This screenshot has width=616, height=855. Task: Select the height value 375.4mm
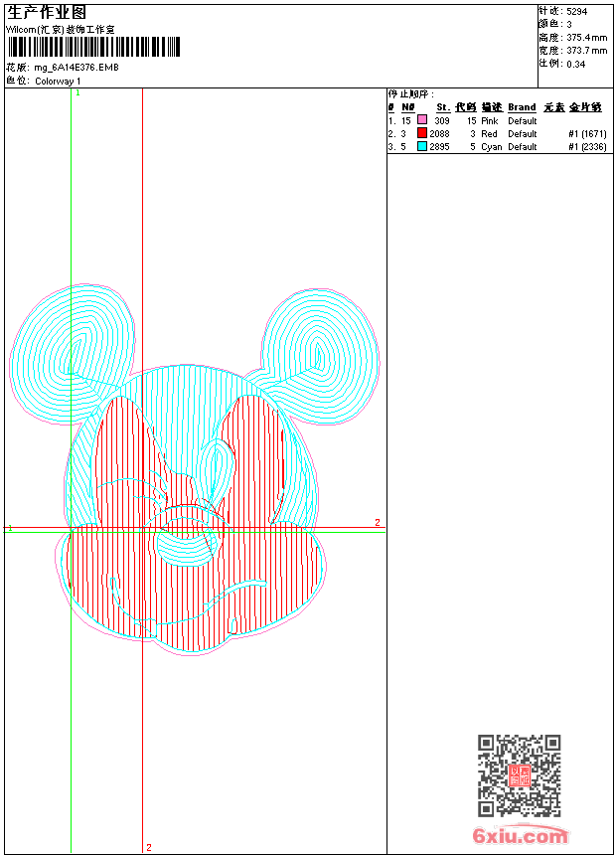click(x=586, y=38)
